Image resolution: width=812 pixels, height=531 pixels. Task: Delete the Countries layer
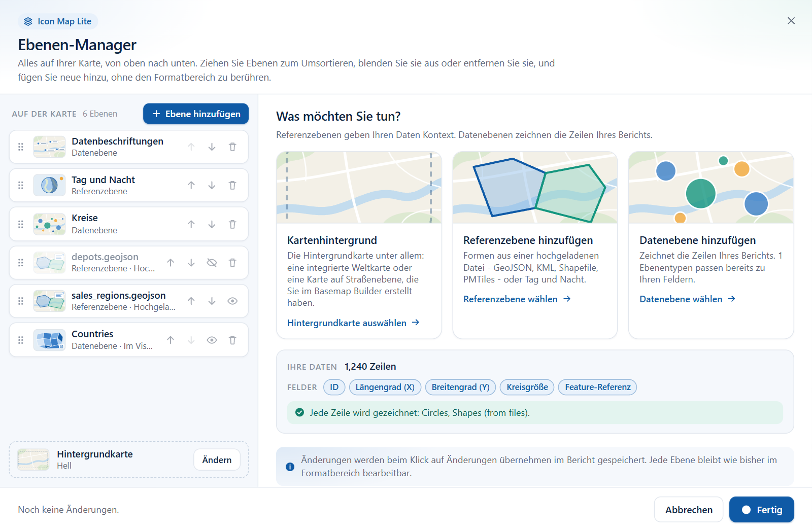[x=232, y=340]
